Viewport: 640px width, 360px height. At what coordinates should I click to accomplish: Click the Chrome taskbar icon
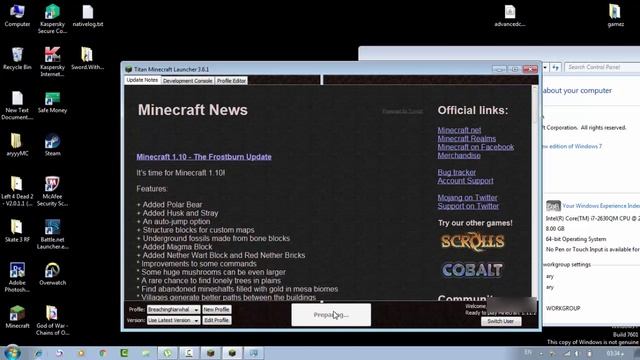coord(102,353)
